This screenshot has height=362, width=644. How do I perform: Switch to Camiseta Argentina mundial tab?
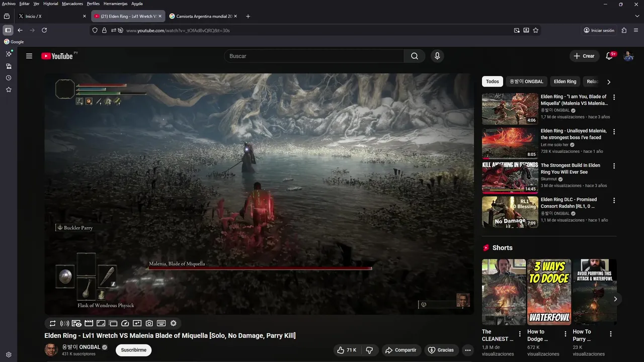point(204,16)
